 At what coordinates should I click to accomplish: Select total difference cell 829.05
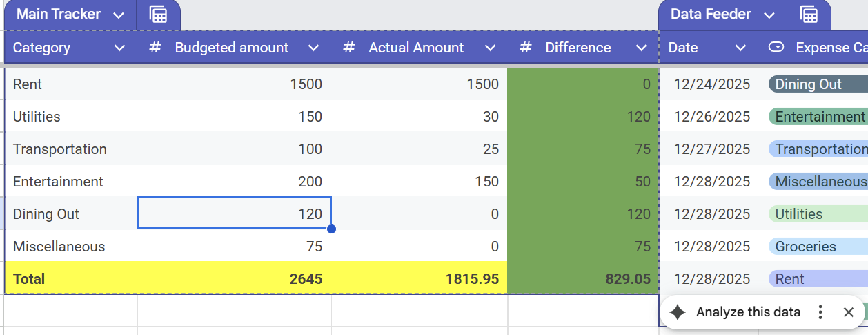point(583,278)
